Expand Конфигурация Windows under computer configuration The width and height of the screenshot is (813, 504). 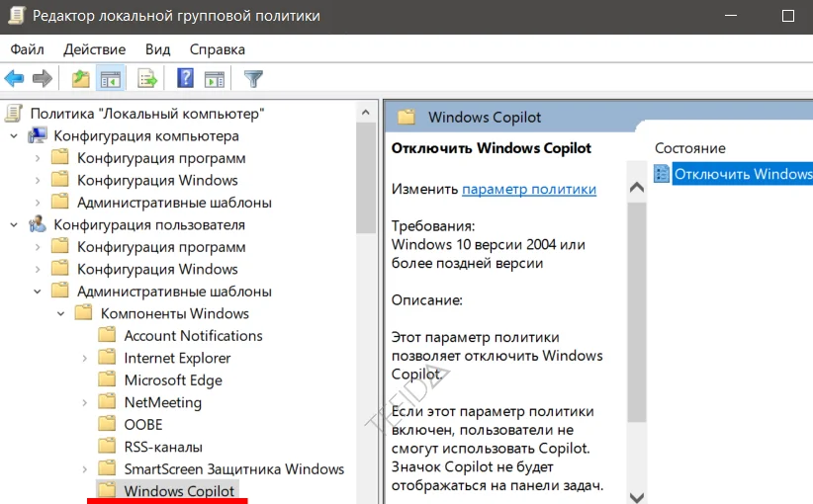click(x=38, y=181)
